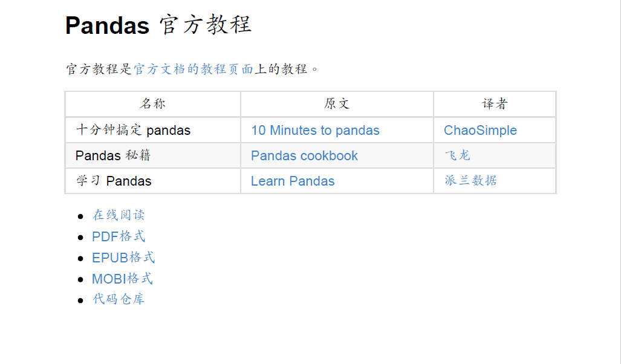The height and width of the screenshot is (364, 621).
Task: Select the EPUB格式 download link
Action: [123, 258]
